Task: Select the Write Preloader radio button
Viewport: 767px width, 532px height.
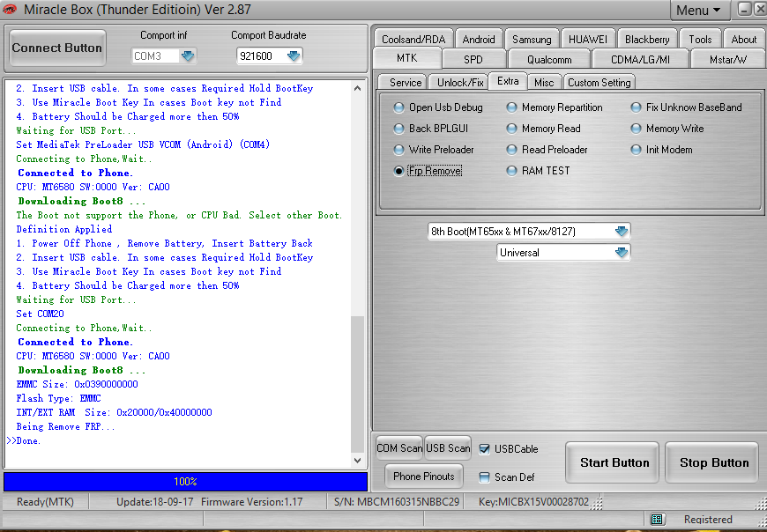Action: point(399,150)
